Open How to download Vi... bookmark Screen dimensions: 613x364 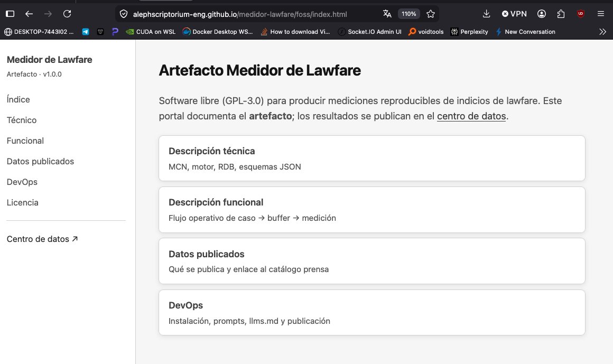click(x=295, y=32)
